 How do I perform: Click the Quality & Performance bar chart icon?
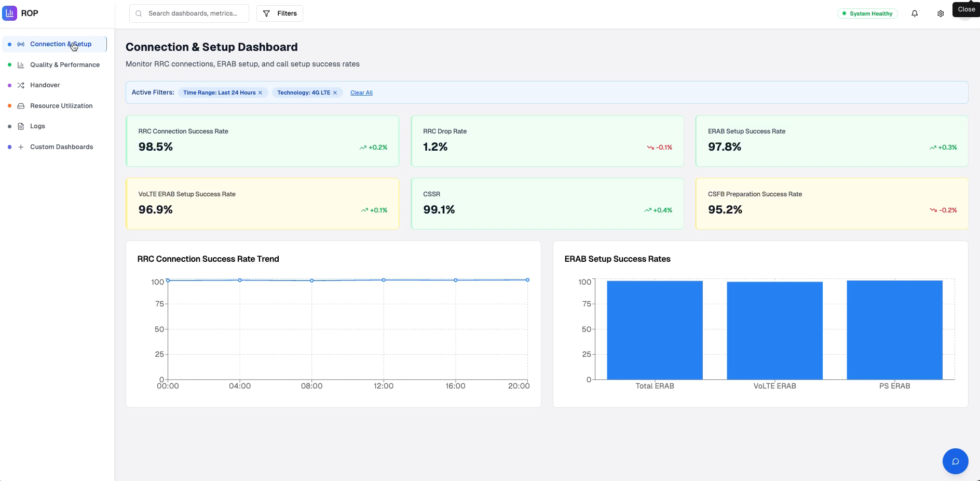click(21, 65)
